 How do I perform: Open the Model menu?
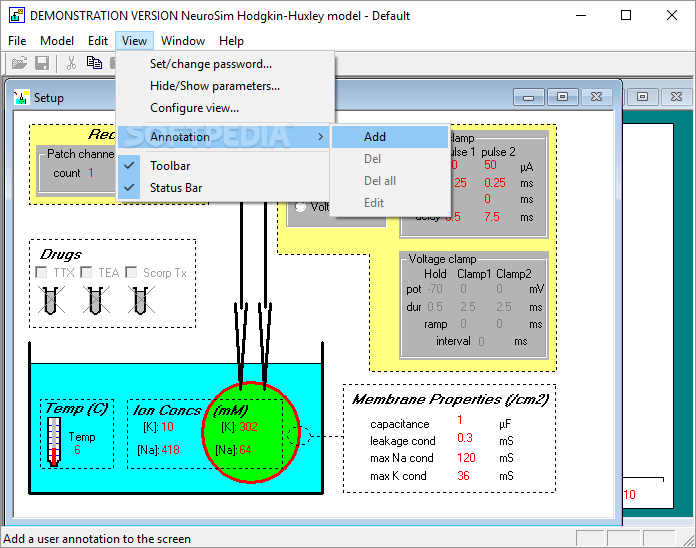click(57, 41)
